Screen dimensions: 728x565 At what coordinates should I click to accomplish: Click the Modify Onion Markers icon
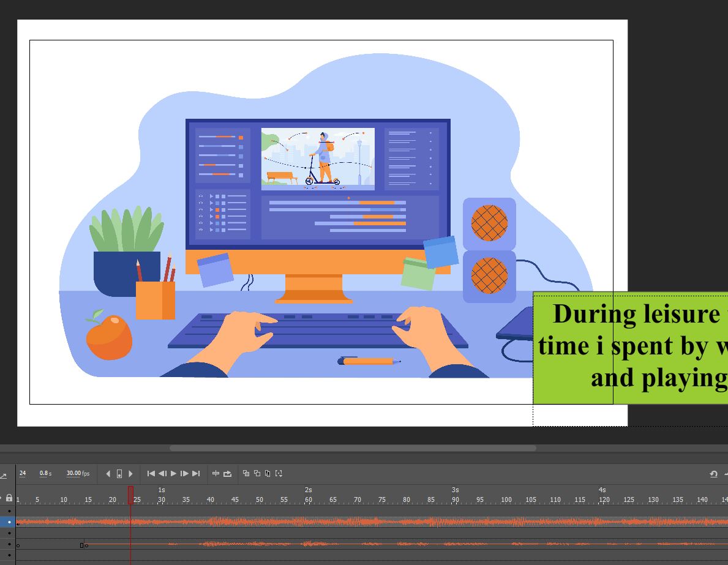pos(279,473)
